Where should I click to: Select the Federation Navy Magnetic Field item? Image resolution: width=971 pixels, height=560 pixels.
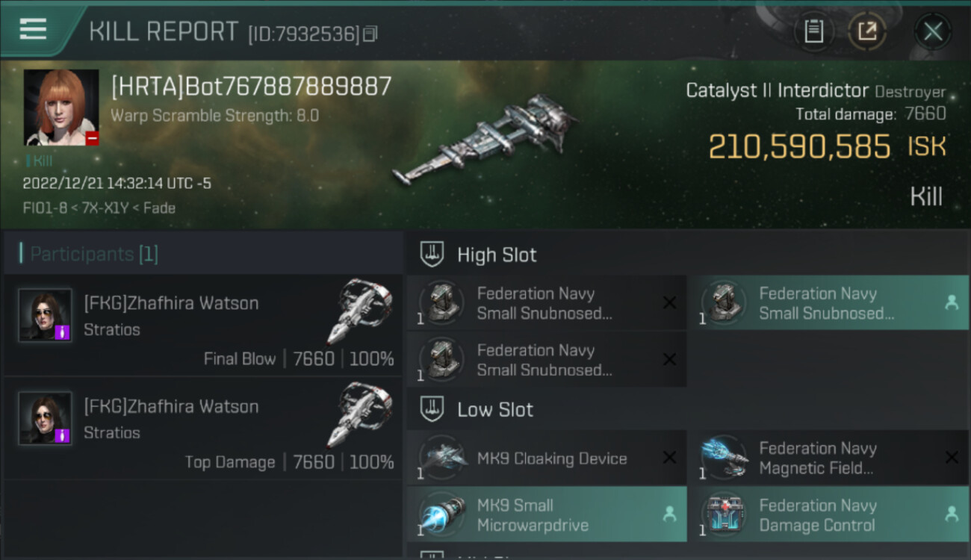[828, 458]
